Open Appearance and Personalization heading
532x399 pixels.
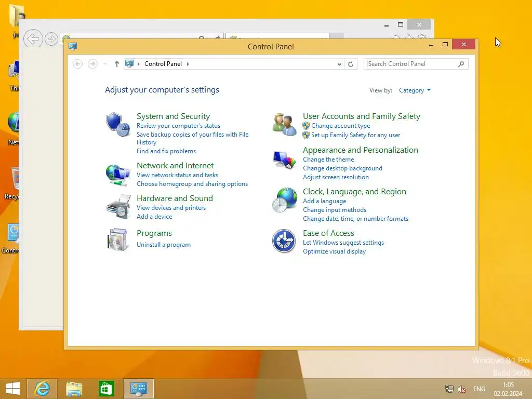[361, 150]
